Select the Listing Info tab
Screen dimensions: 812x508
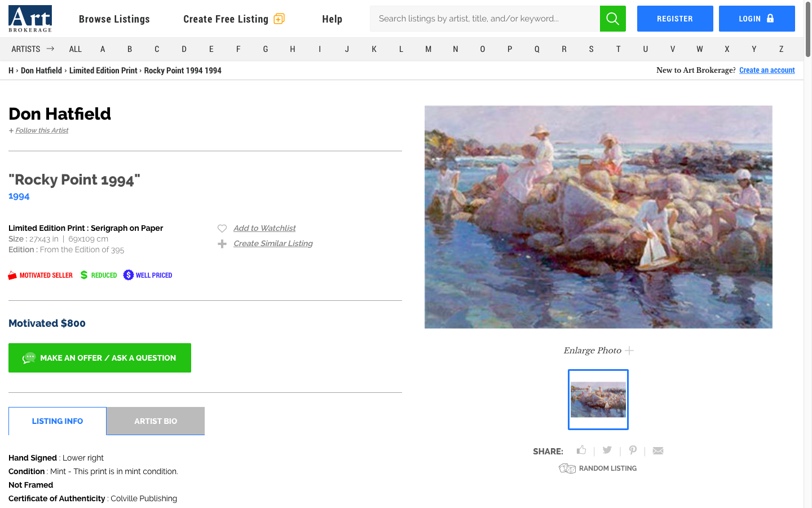coord(58,421)
